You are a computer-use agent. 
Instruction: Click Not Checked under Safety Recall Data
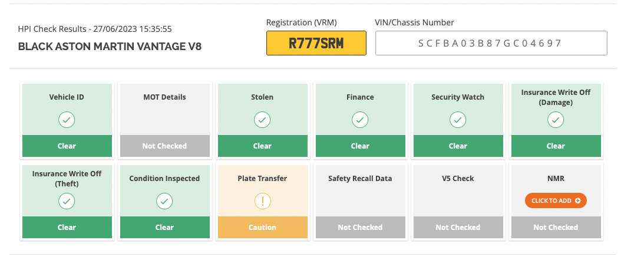point(360,227)
